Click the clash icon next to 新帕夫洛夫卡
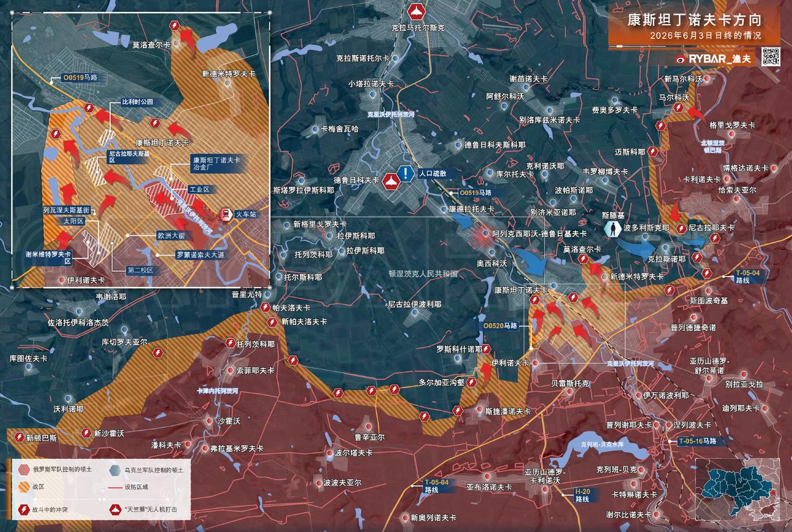The image size is (792, 532). (273, 322)
